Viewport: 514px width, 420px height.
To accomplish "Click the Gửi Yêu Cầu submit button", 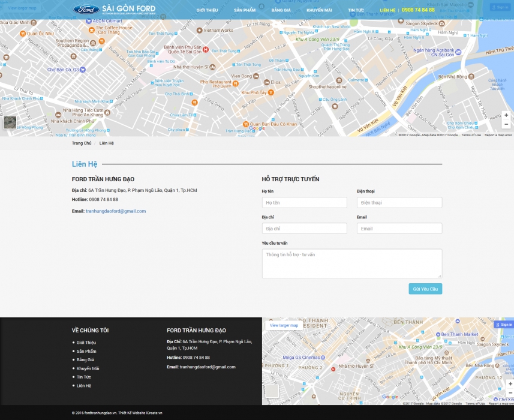I will click(425, 289).
